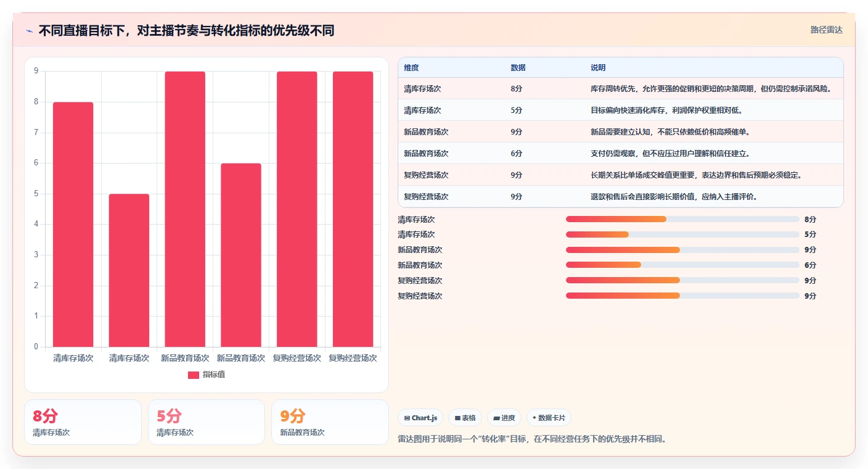This screenshot has width=868, height=469.
Task: Click the chart bar with value 8
Action: (x=73, y=225)
